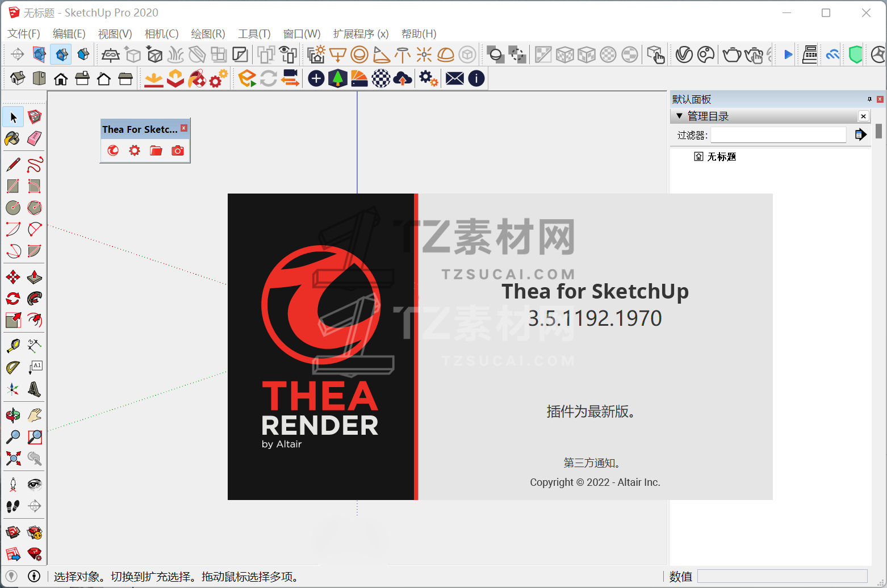
Task: Collapse the 管理目录 panel section
Action: 679,116
